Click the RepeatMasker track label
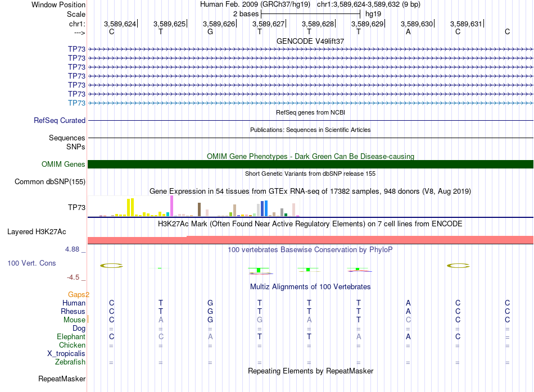The image size is (534, 392). [x=62, y=379]
